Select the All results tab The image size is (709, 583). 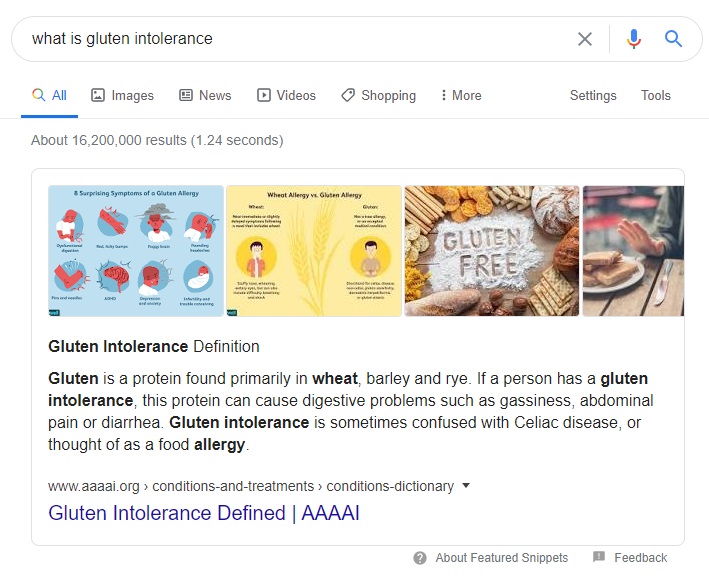(49, 95)
